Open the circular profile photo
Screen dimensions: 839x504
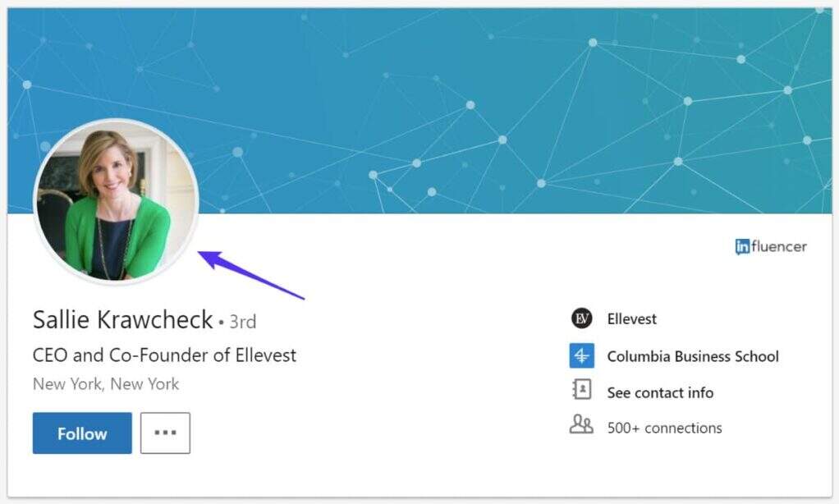[116, 202]
